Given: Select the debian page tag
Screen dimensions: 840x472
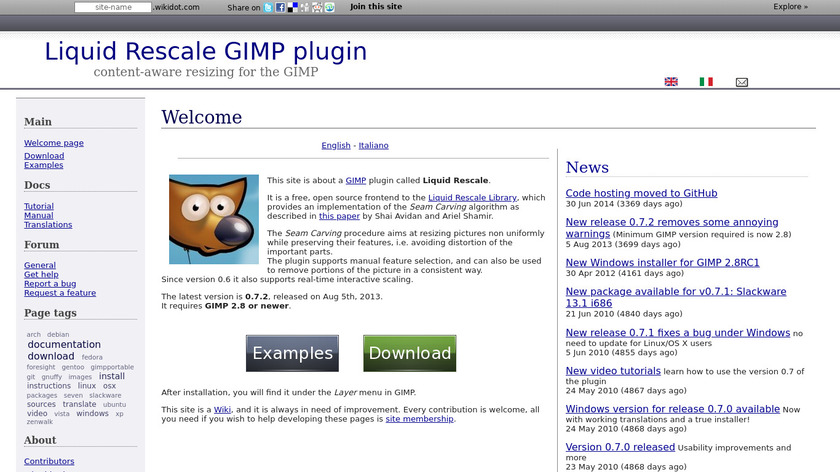Looking at the screenshot, I should click(58, 334).
